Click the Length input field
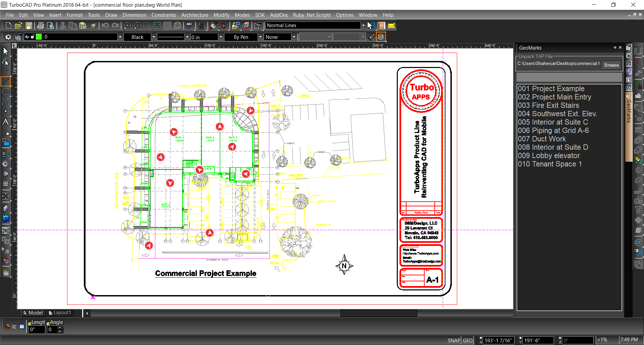 pyautogui.click(x=37, y=329)
